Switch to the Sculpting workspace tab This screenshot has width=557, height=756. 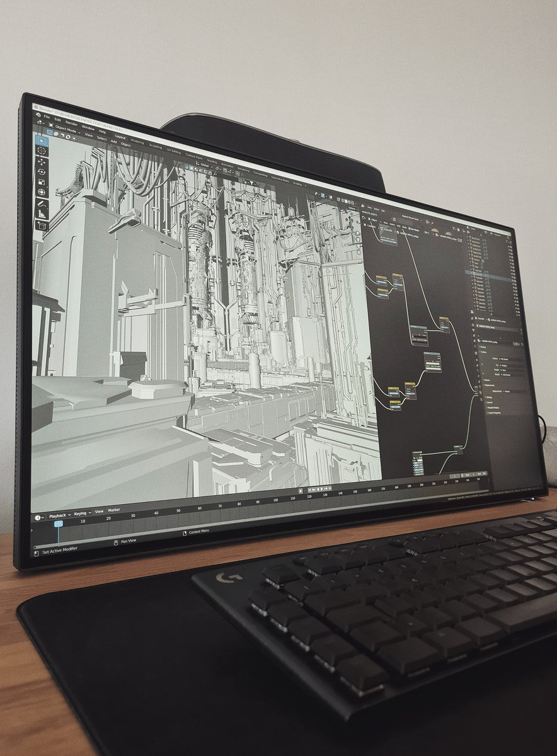(x=155, y=146)
